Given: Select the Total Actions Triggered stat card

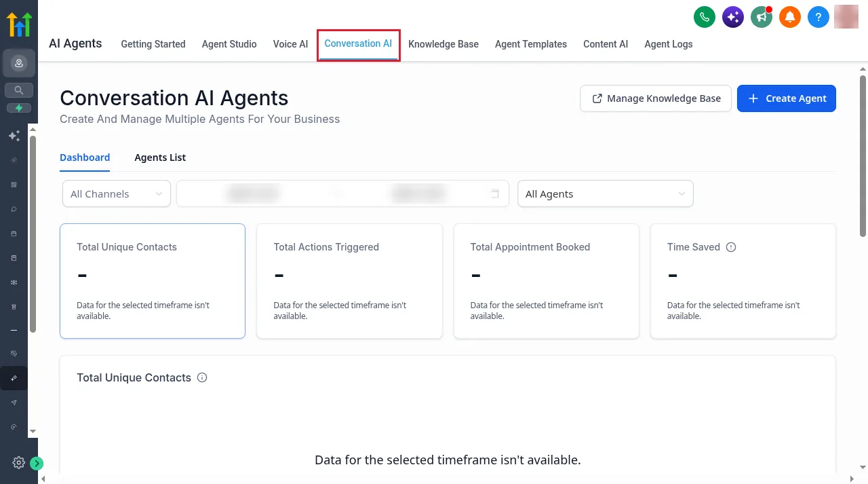Looking at the screenshot, I should (x=349, y=281).
